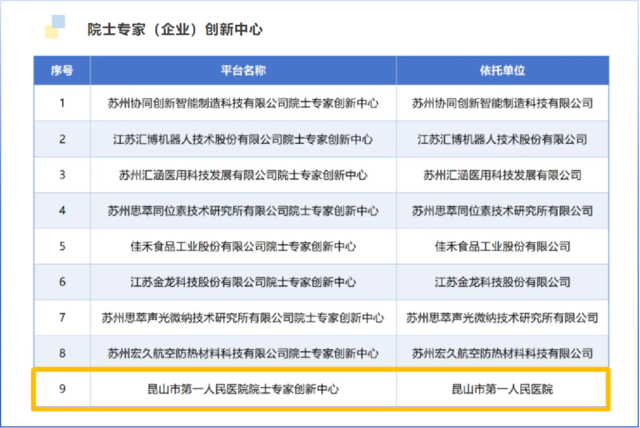The width and height of the screenshot is (640, 428).
Task: Select 江苏汇博机器人技术股份有限公司 in the 依托单位 column
Action: [x=502, y=139]
